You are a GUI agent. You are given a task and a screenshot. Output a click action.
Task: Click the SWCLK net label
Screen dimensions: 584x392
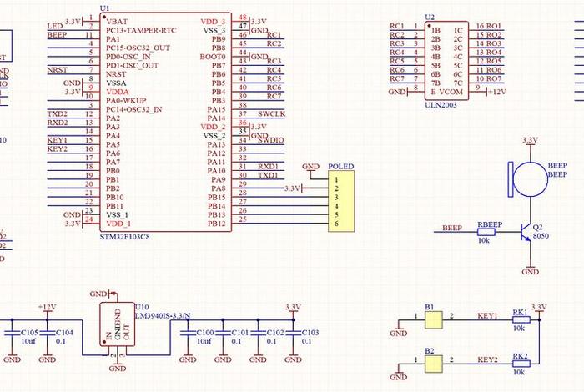coord(271,113)
